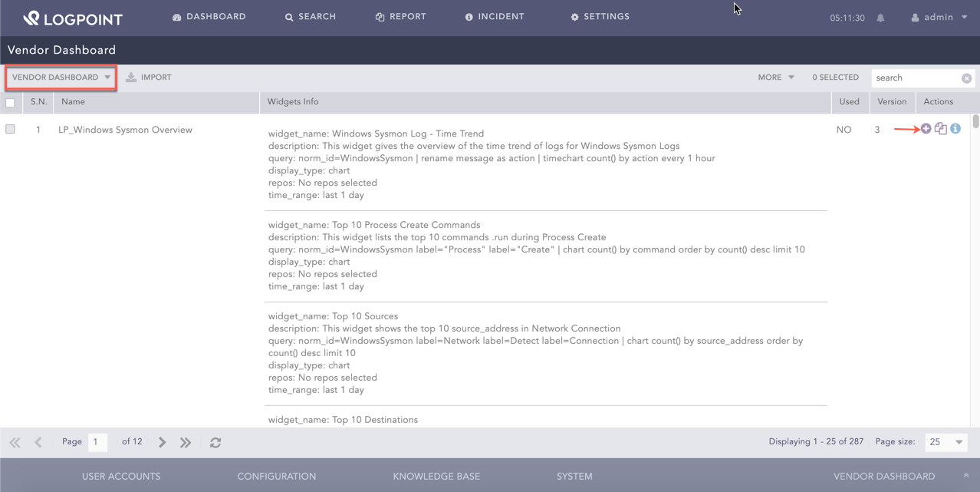The height and width of the screenshot is (492, 980).
Task: Open the Knowledge Base link in footer
Action: click(436, 477)
